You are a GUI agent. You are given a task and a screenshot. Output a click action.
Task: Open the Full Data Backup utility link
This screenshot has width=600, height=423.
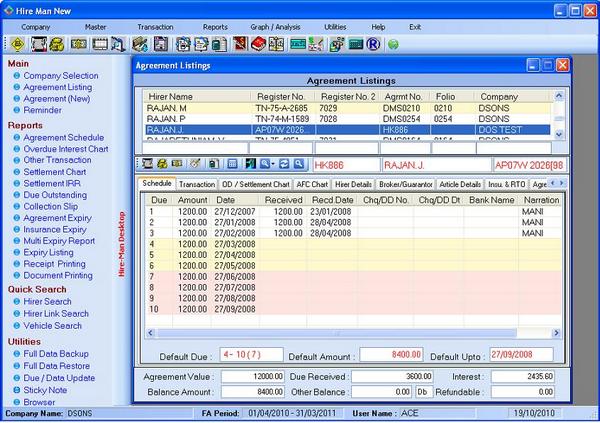[x=56, y=354]
